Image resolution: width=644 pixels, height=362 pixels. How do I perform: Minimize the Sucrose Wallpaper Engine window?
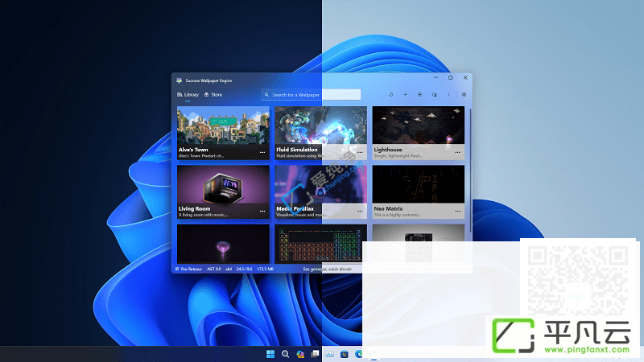tap(436, 77)
